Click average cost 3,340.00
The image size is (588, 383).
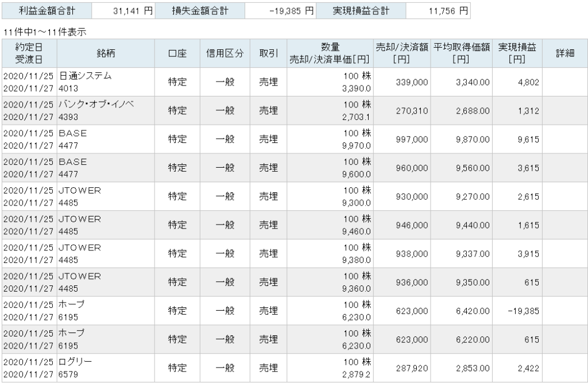[473, 82]
